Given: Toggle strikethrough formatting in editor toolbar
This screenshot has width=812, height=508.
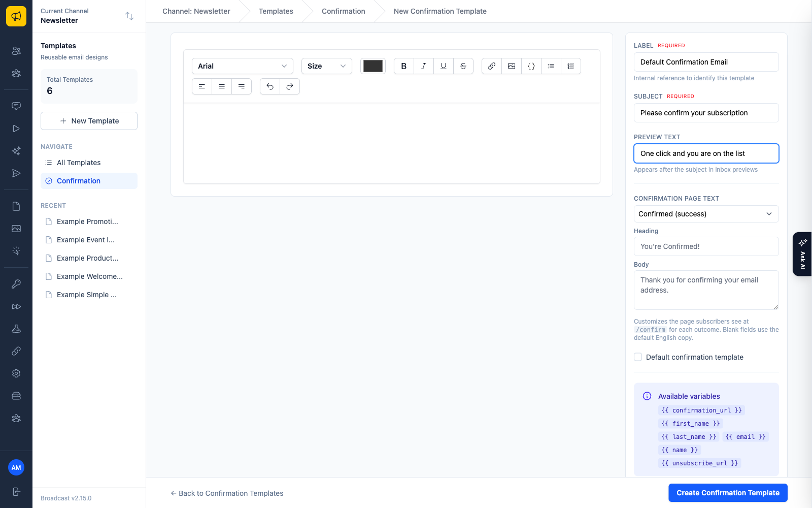Looking at the screenshot, I should point(463,66).
